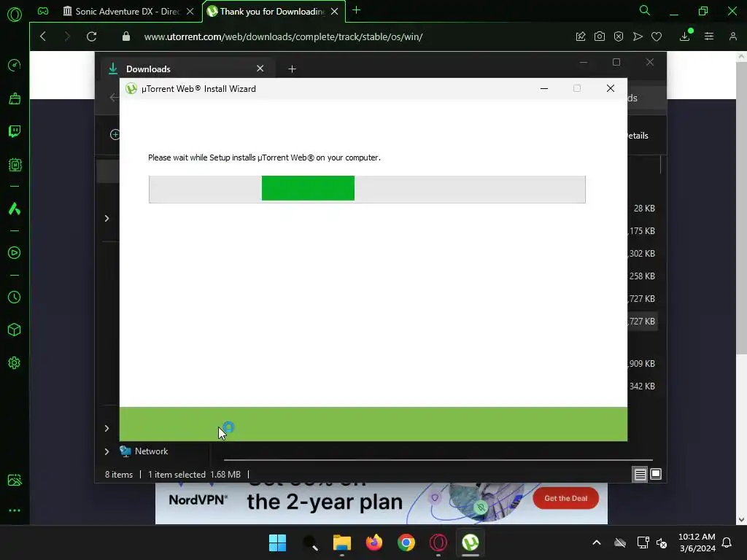Open GX Control speedometer icon in sidebar
Screen dimensions: 747x560
click(x=15, y=65)
